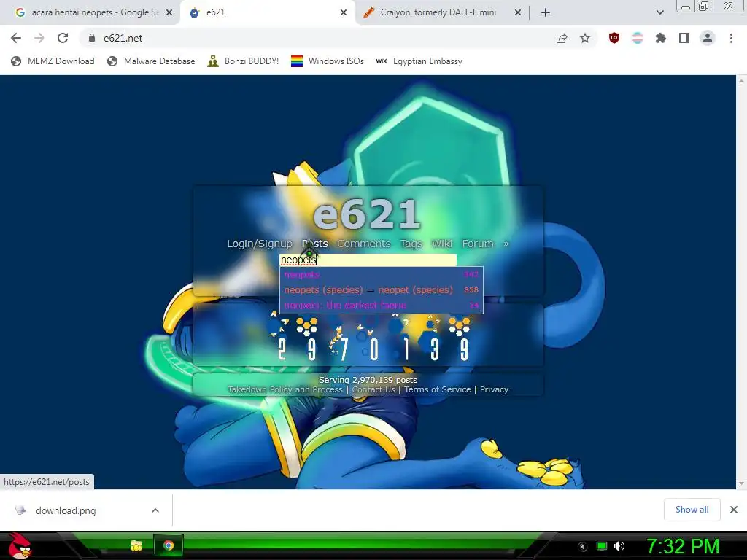Viewport: 747px width, 560px height.
Task: Close the Google Search tab
Action: [169, 13]
